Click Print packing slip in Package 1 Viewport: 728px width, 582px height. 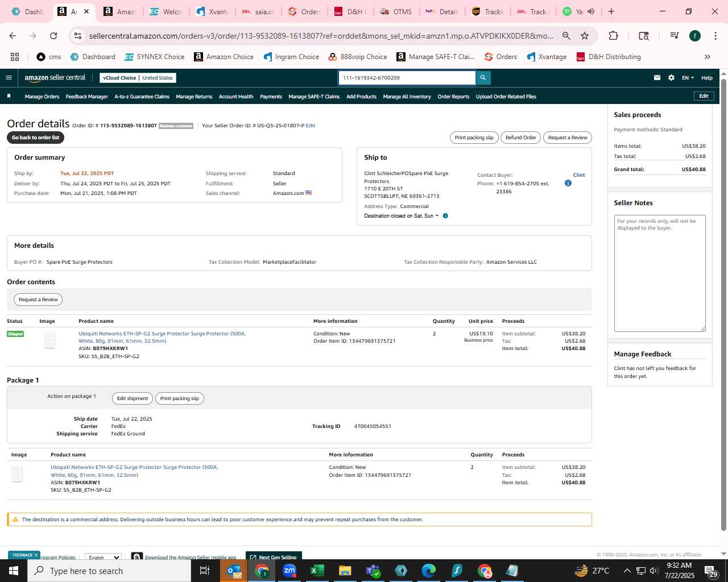click(x=180, y=398)
